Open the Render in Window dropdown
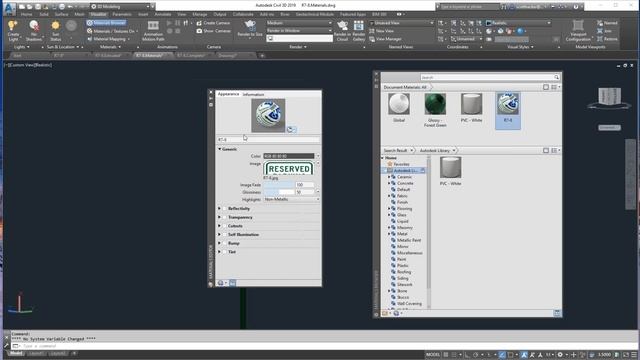This screenshot has width=640, height=360. [x=299, y=31]
